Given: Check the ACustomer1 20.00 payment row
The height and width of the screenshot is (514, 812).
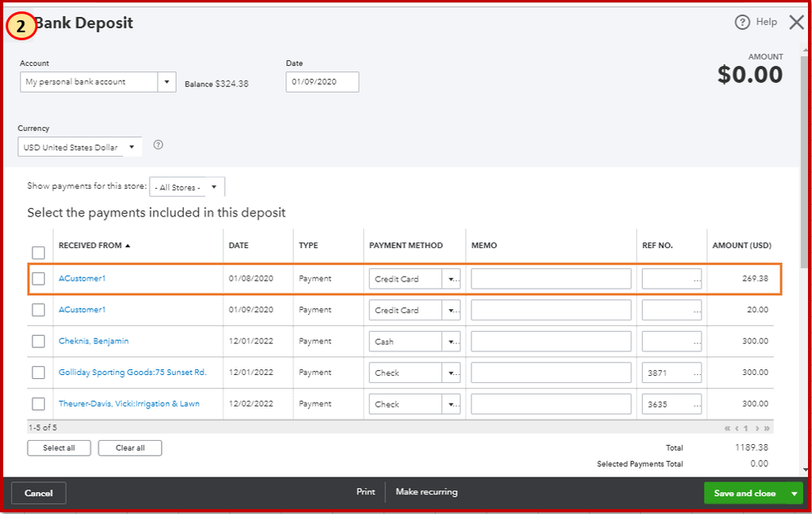Looking at the screenshot, I should 38,310.
